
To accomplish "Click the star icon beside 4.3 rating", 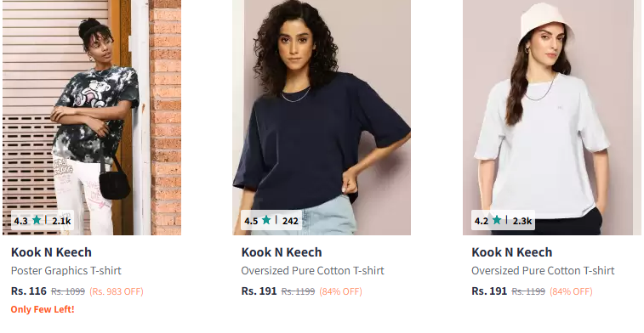I will [x=37, y=220].
